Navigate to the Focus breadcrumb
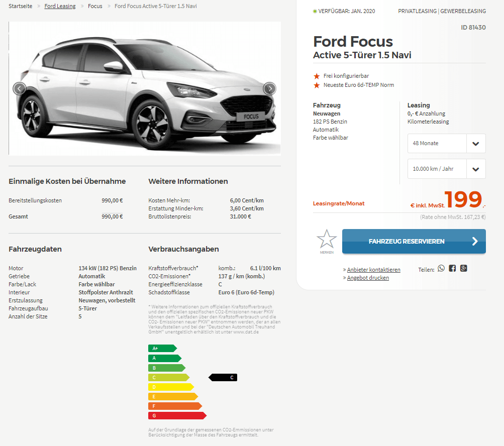 [x=95, y=6]
